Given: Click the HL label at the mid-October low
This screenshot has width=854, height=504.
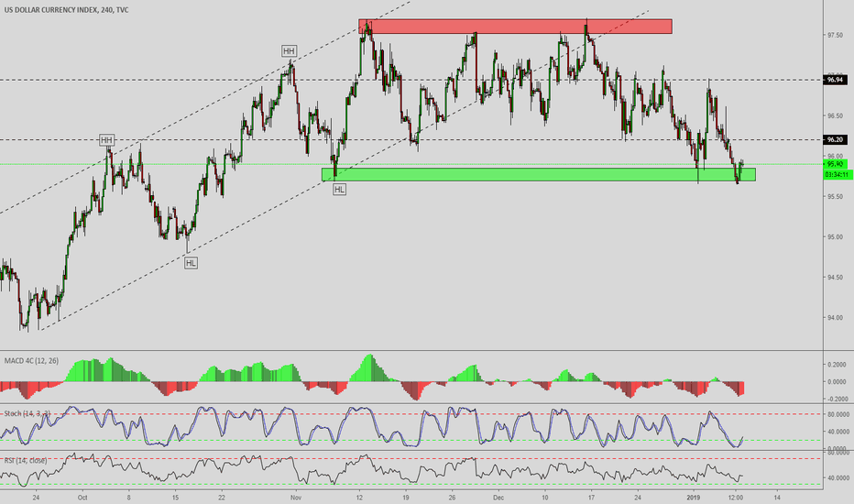Looking at the screenshot, I should pos(191,263).
